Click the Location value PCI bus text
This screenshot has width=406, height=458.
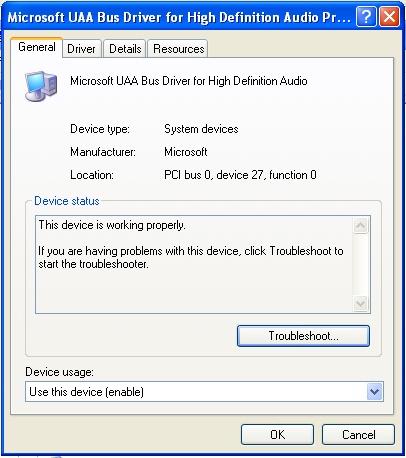[240, 175]
